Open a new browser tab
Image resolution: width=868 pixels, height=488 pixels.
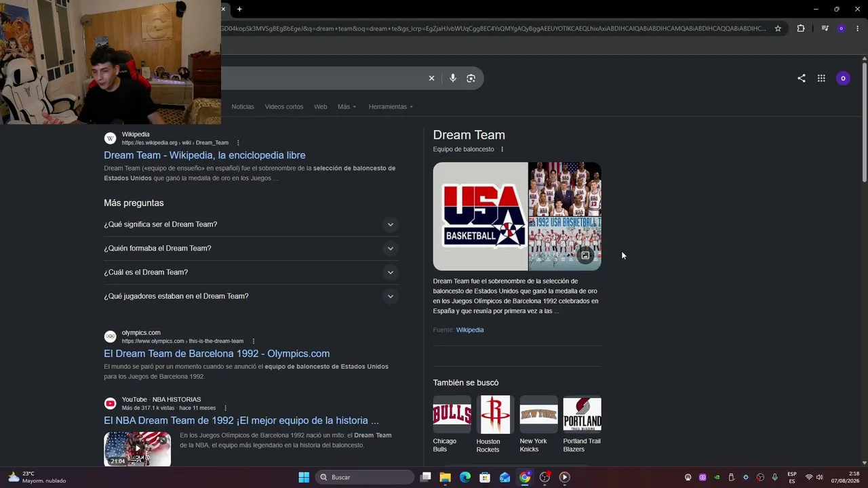pos(239,9)
